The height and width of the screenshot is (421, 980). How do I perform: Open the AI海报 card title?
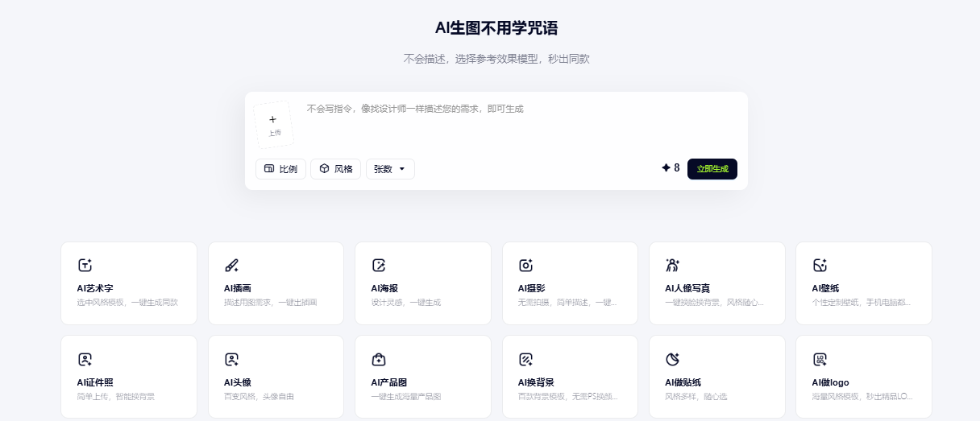[x=384, y=288]
